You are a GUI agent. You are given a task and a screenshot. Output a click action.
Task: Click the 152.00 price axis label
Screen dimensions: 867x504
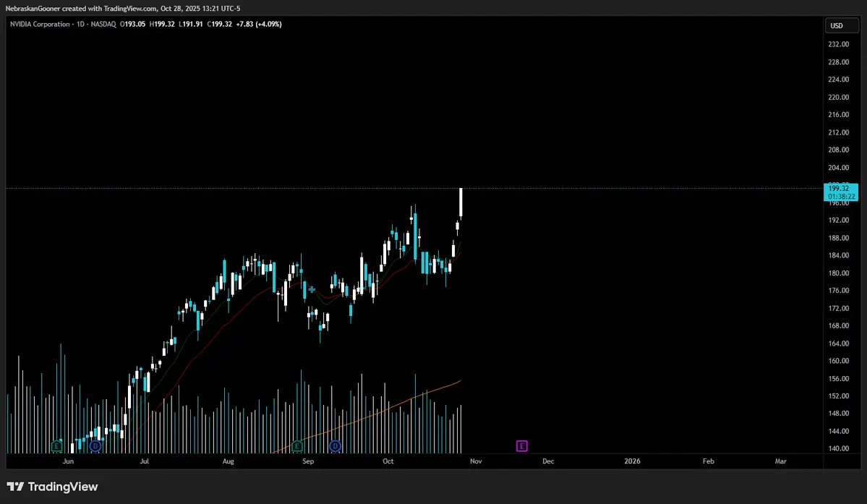tap(838, 396)
